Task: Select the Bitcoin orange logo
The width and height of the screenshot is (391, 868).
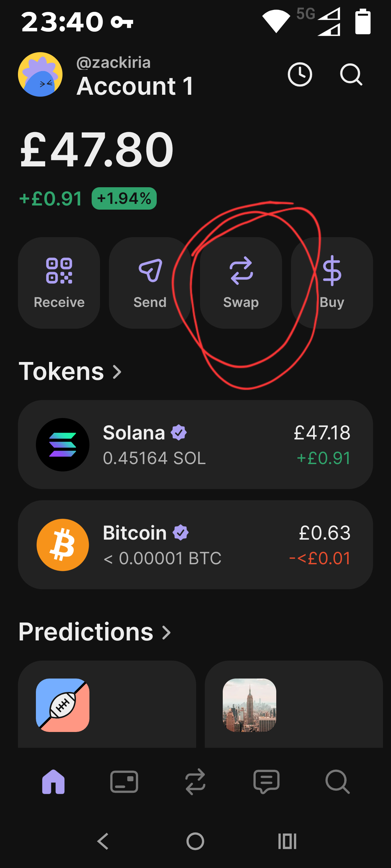Action: pyautogui.click(x=63, y=544)
